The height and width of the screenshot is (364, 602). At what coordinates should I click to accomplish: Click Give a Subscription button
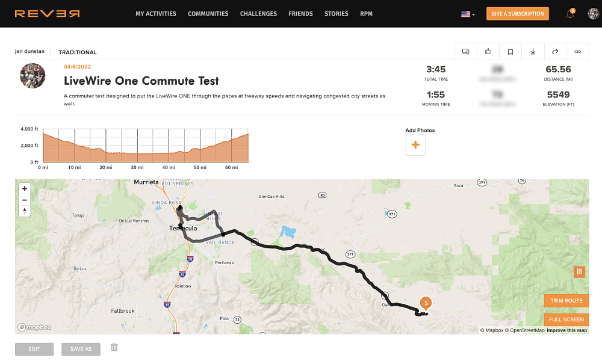coord(517,14)
